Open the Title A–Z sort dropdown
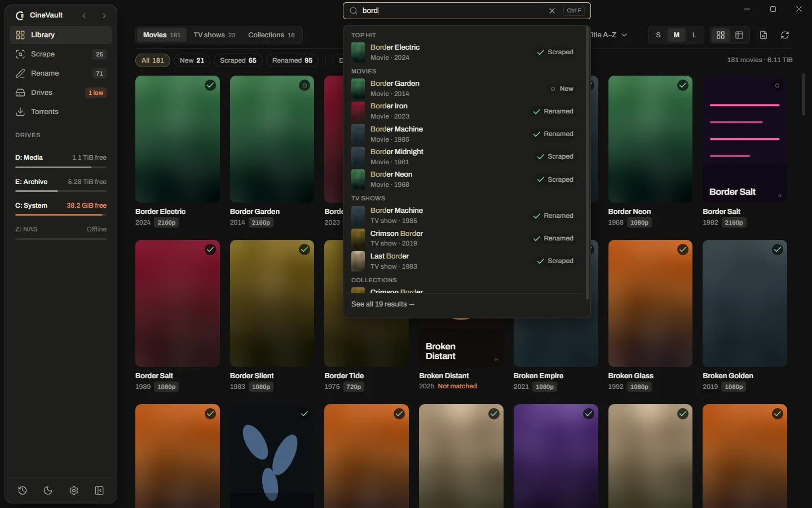The height and width of the screenshot is (508, 812). (607, 35)
